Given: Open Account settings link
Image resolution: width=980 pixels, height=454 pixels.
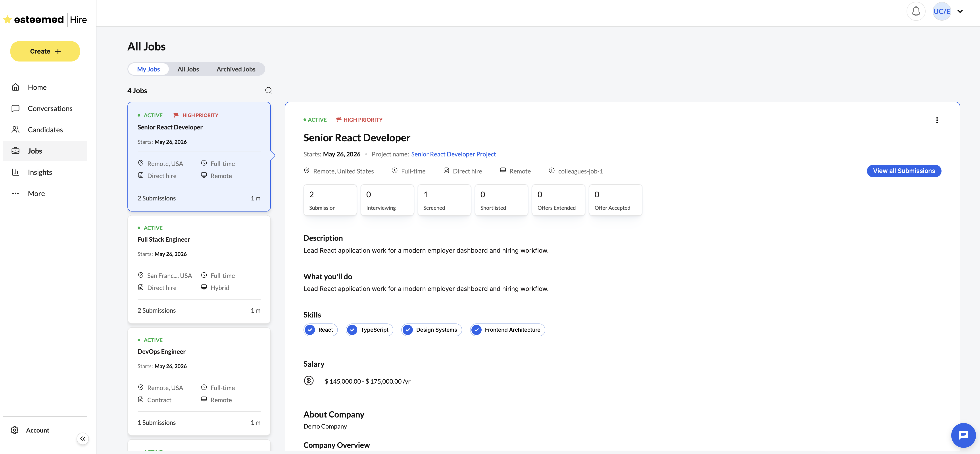Looking at the screenshot, I should click(38, 430).
